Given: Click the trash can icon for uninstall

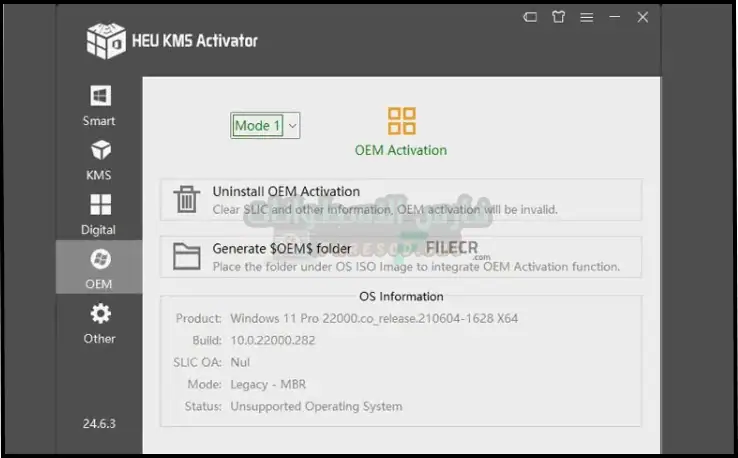Looking at the screenshot, I should (x=186, y=199).
